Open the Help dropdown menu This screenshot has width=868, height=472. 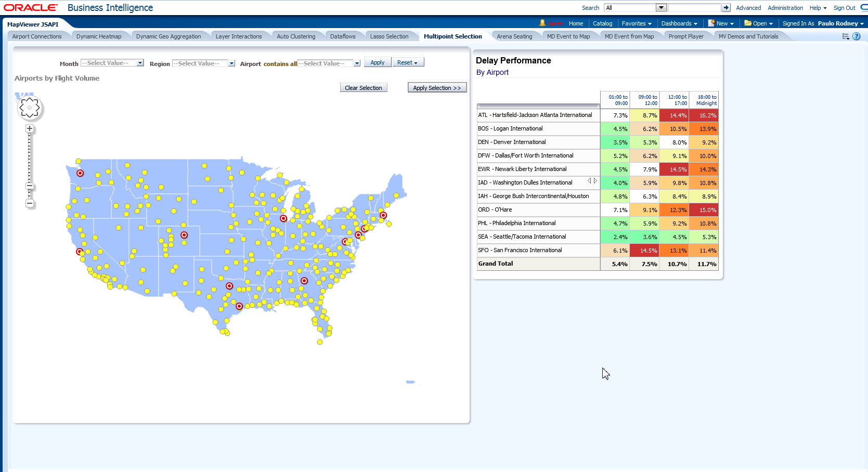point(818,8)
